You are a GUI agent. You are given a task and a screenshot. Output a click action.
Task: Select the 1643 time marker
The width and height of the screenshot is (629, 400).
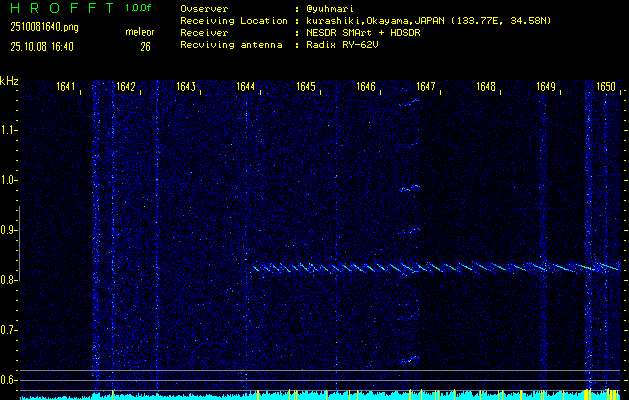pyautogui.click(x=185, y=87)
